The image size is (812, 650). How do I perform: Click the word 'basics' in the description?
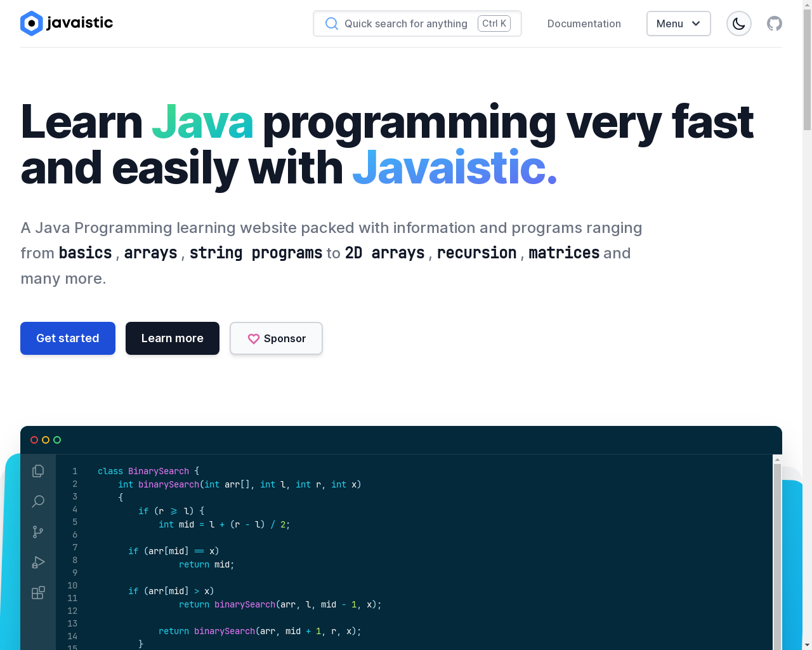86,253
